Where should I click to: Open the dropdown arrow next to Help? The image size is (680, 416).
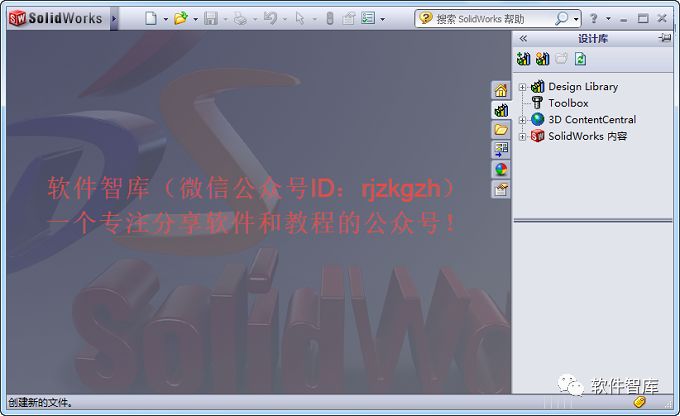pos(608,19)
